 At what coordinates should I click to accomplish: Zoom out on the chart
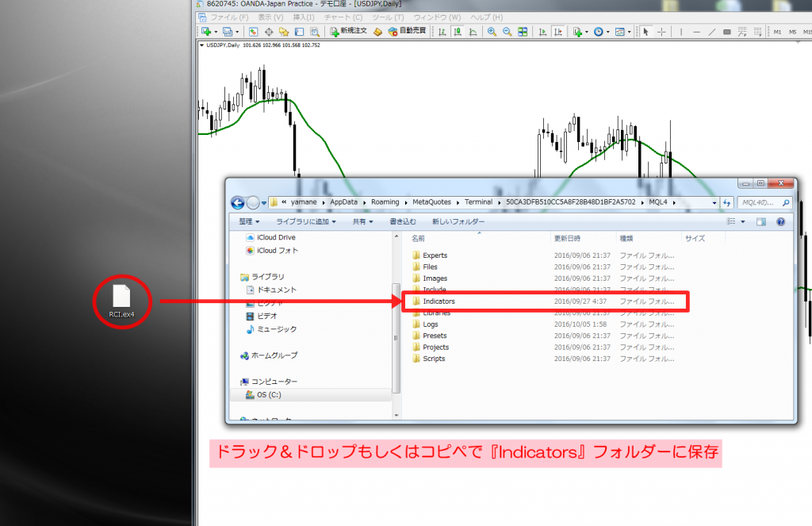[507, 32]
